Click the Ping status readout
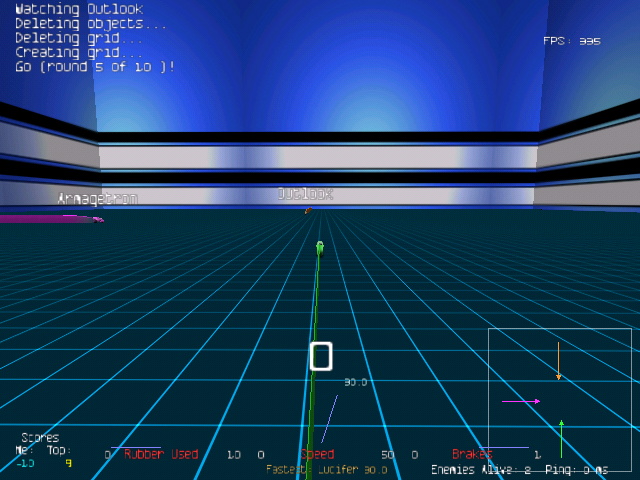This screenshot has height=480, width=640. 577,469
